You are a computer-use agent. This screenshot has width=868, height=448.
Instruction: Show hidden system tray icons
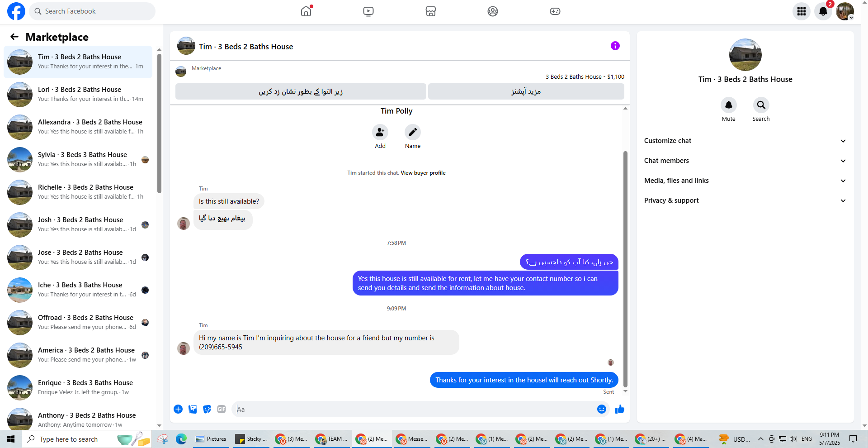pos(761,439)
